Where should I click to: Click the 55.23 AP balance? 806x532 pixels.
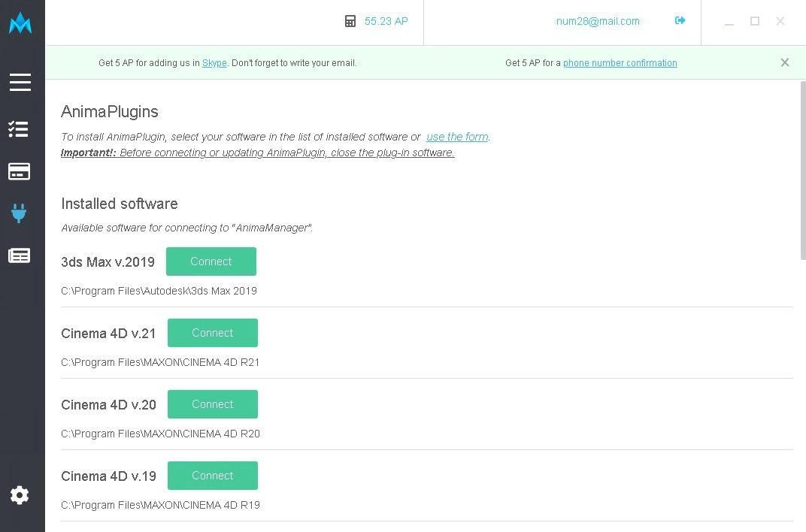pyautogui.click(x=386, y=21)
